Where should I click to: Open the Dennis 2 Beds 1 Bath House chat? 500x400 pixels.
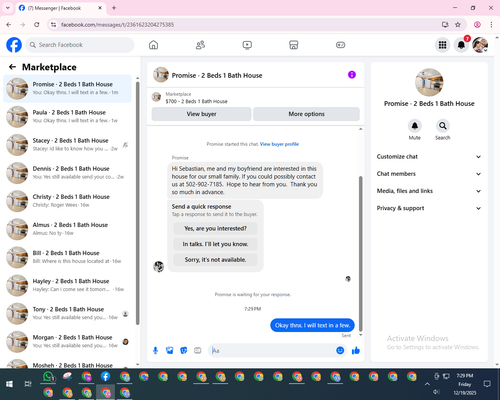click(x=68, y=173)
